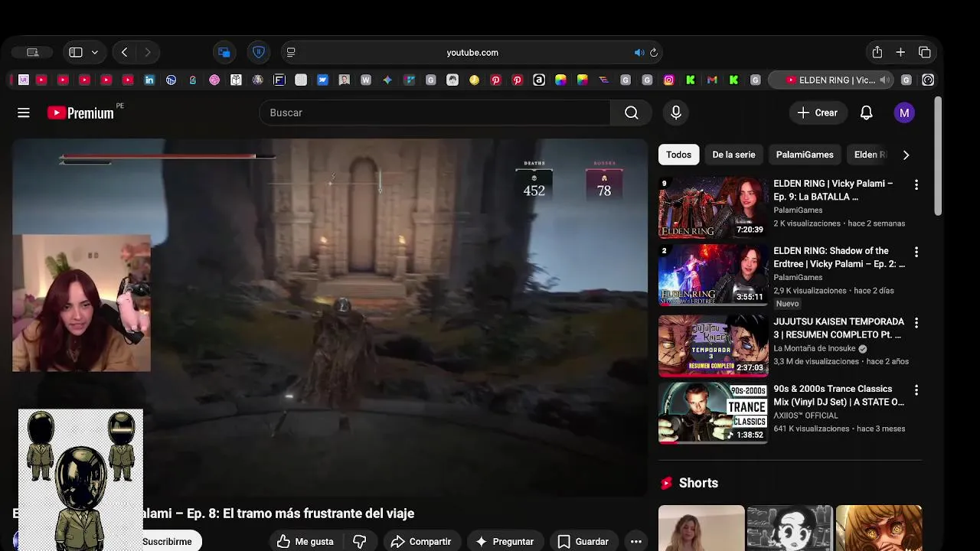
Task: Open the 2:37:03 Jujutsu Kaisen thumbnail
Action: point(713,346)
